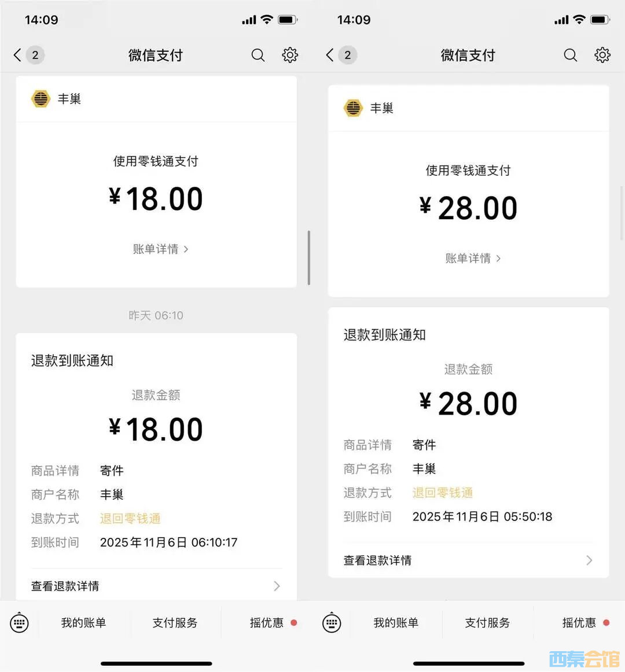Screen dimensions: 625x672
Task: Tap the keyboard icon on left screen
Action: click(19, 623)
